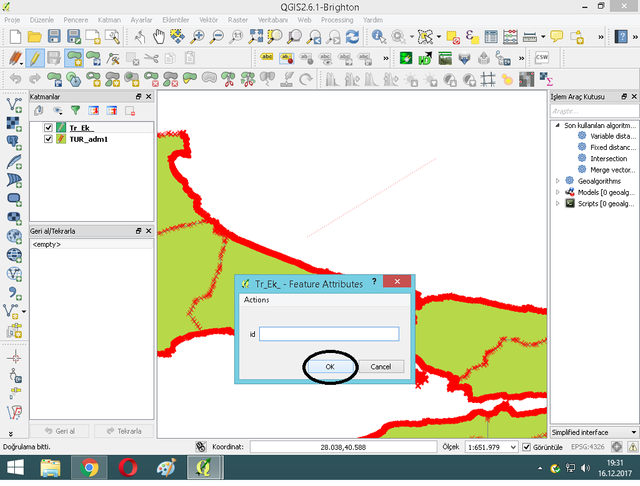Select the Node Tool icon
Screen dimensions: 640x486
point(113,58)
